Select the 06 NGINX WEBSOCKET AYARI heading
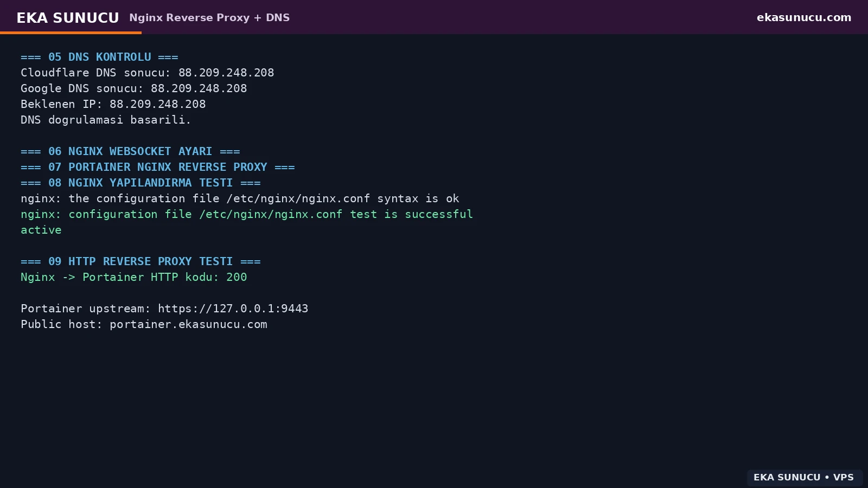Image resolution: width=868 pixels, height=488 pixels. click(x=130, y=151)
